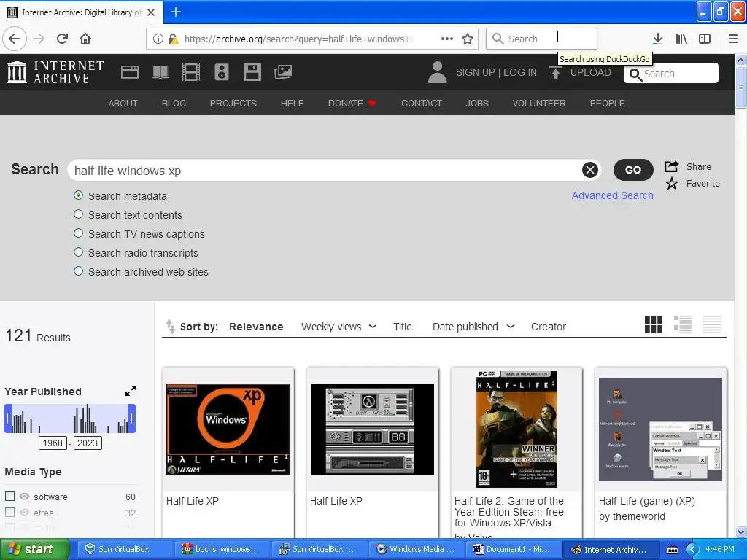Open the DONATE menu item
Screen dimensions: 747x560
click(x=352, y=104)
